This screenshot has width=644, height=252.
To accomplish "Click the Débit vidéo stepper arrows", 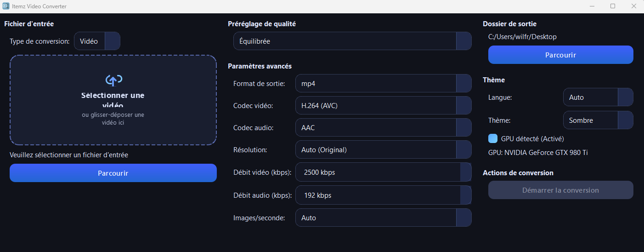I will point(466,172).
